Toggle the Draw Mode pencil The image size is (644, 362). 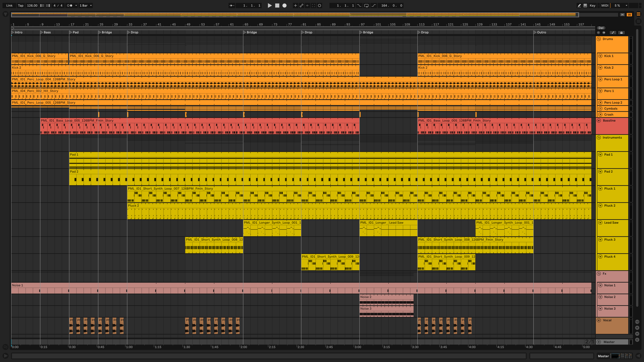[579, 6]
